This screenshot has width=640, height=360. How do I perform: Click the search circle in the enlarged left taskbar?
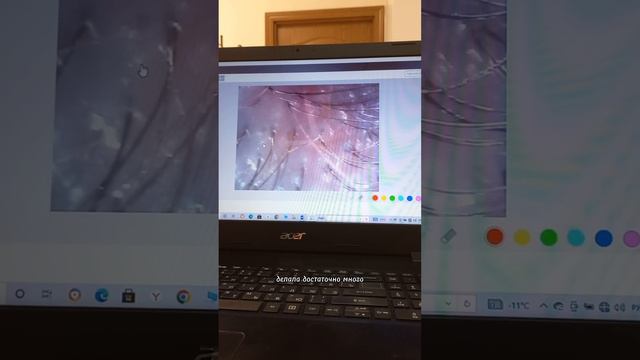tap(20, 294)
